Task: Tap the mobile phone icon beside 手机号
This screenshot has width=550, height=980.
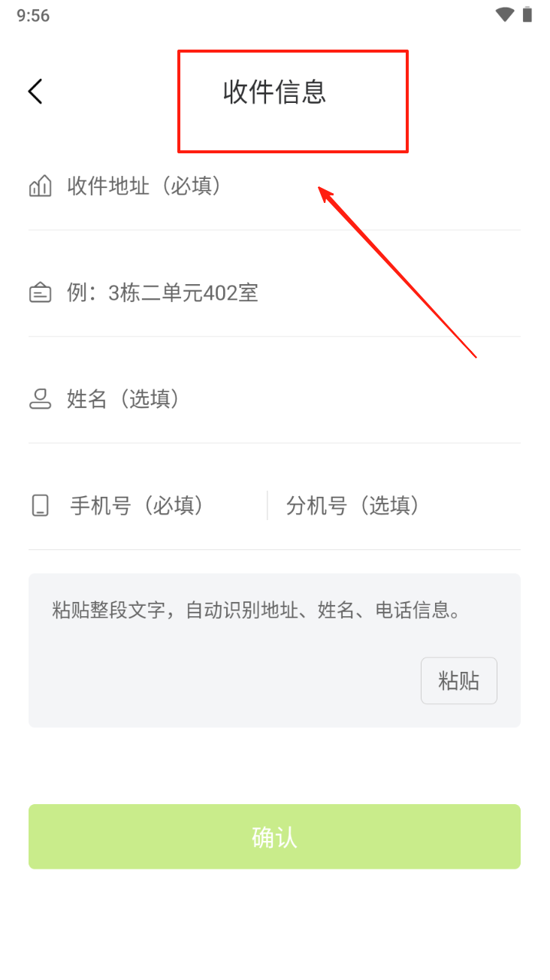Action: [40, 505]
